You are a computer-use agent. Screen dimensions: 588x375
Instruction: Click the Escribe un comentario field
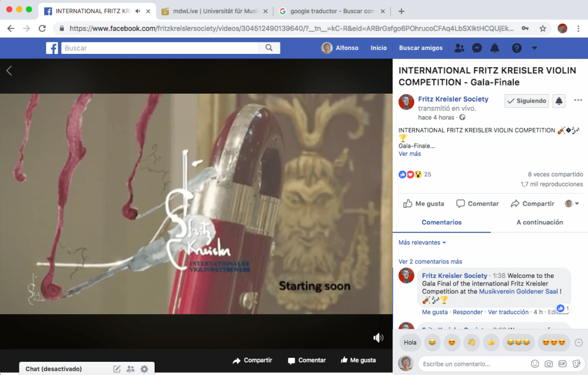click(471, 364)
